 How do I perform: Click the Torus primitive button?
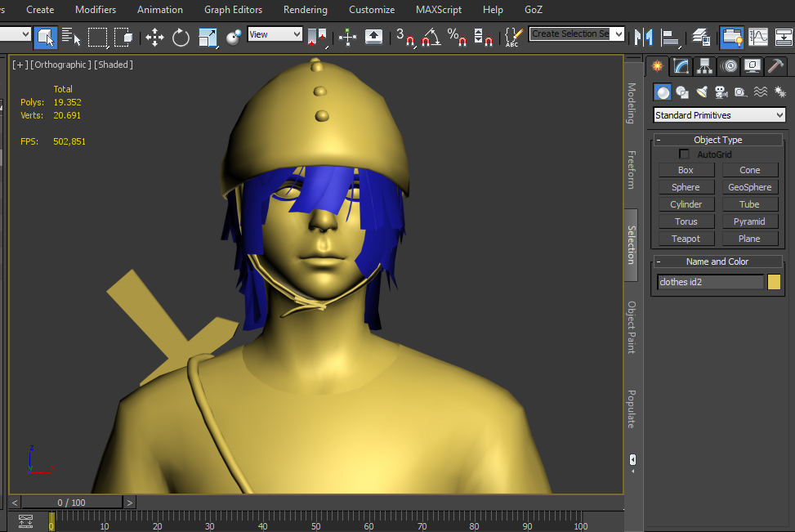(686, 221)
